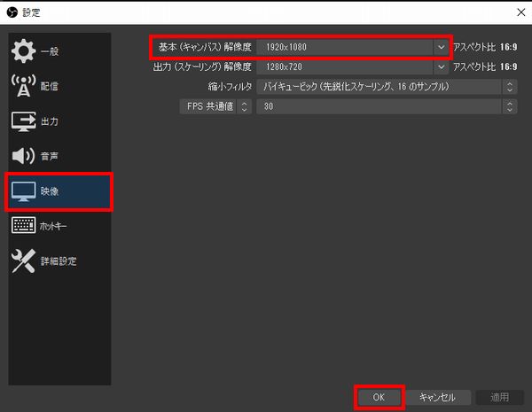The image size is (532, 412).
Task: Click the FPS value spinner arrows
Action: (510, 106)
